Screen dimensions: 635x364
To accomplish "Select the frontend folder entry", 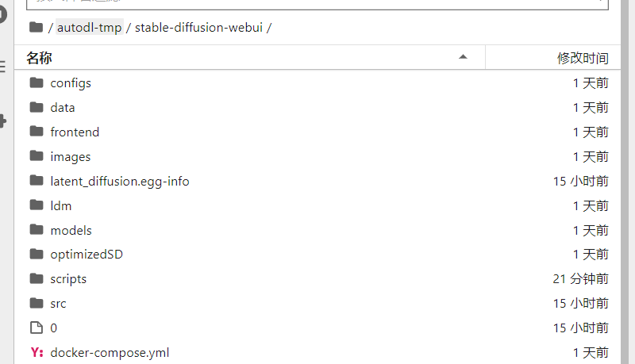I will tap(75, 132).
